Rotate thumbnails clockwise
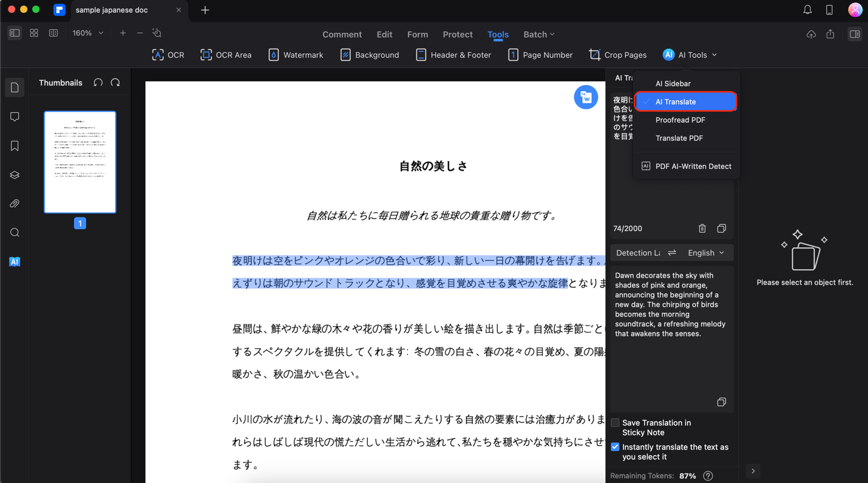Viewport: 868px width, 483px height. 115,83
